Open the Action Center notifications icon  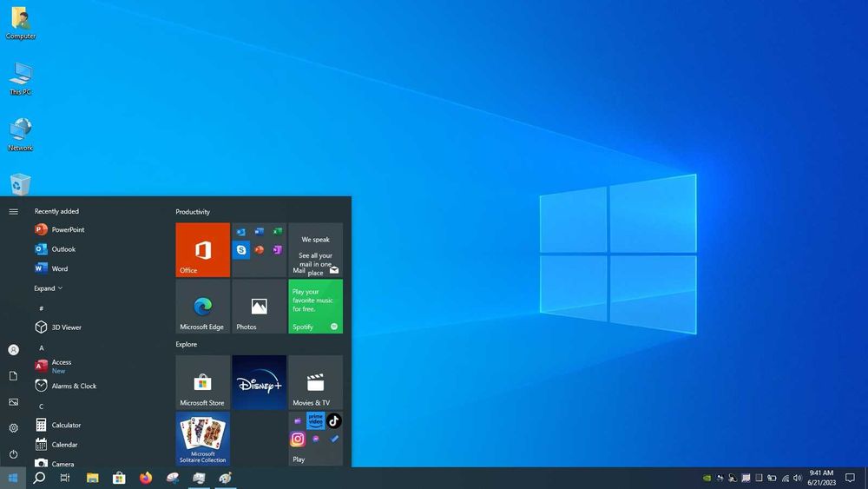851,478
